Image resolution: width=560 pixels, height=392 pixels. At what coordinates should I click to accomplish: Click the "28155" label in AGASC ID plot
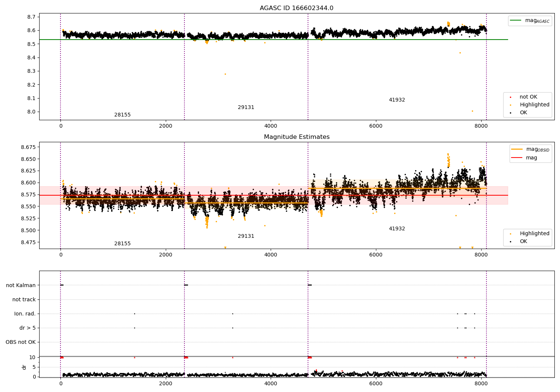122,115
